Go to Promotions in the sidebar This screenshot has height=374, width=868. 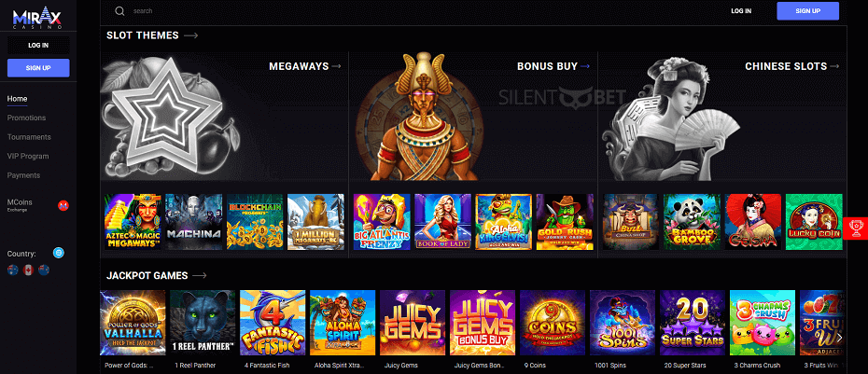26,118
